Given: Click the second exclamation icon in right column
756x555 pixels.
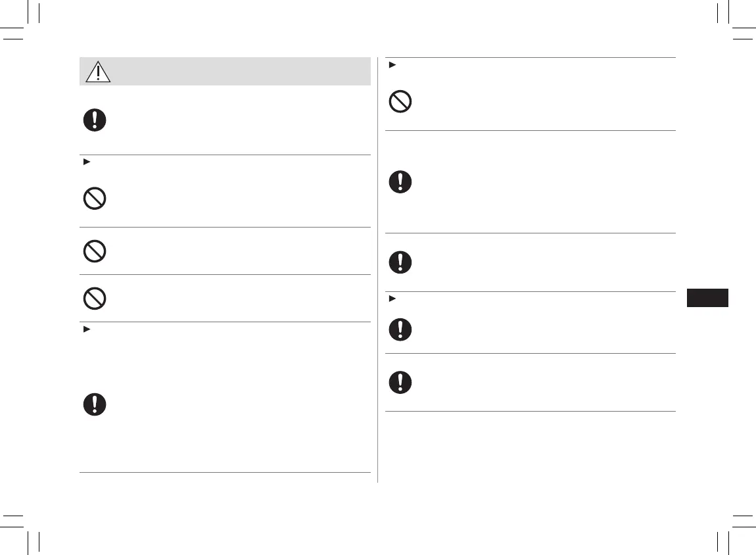Looking at the screenshot, I should 400,262.
